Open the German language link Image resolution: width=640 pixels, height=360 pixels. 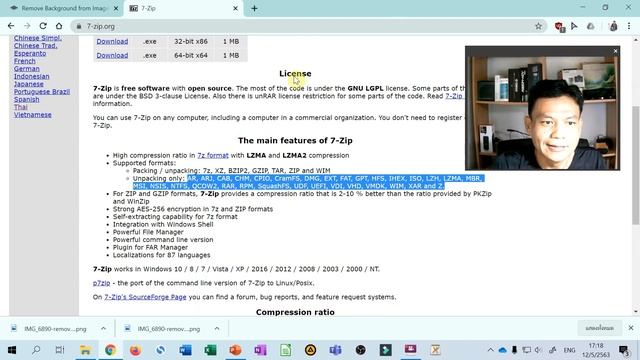(x=27, y=69)
